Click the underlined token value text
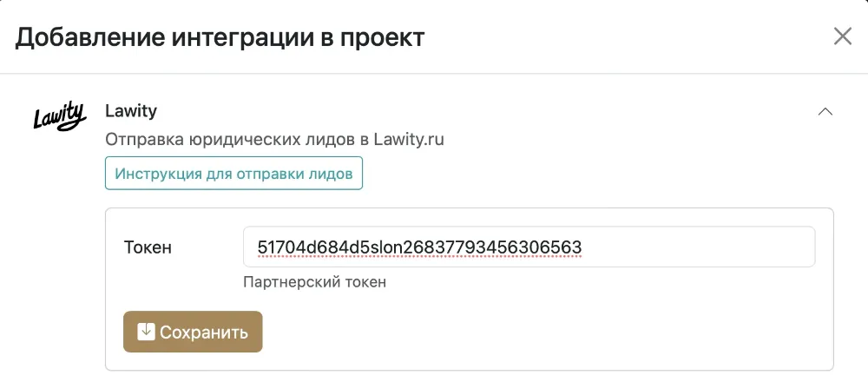 click(419, 248)
